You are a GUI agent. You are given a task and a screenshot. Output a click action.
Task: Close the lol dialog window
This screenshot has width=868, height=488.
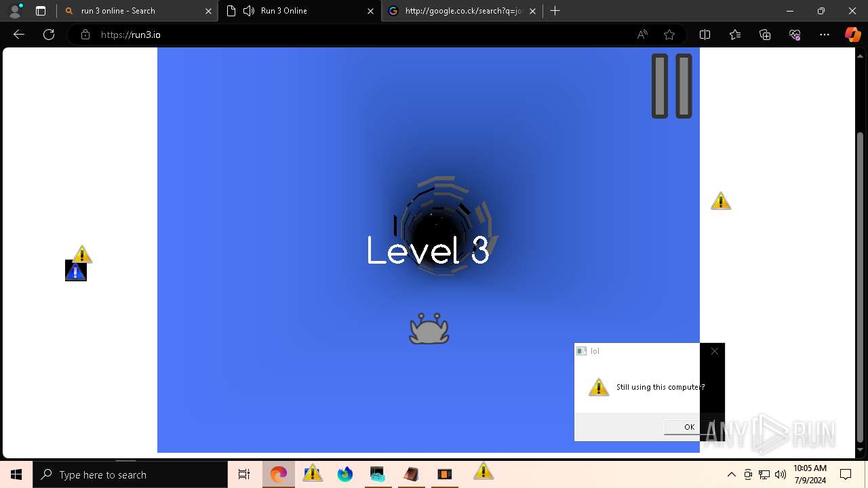714,351
